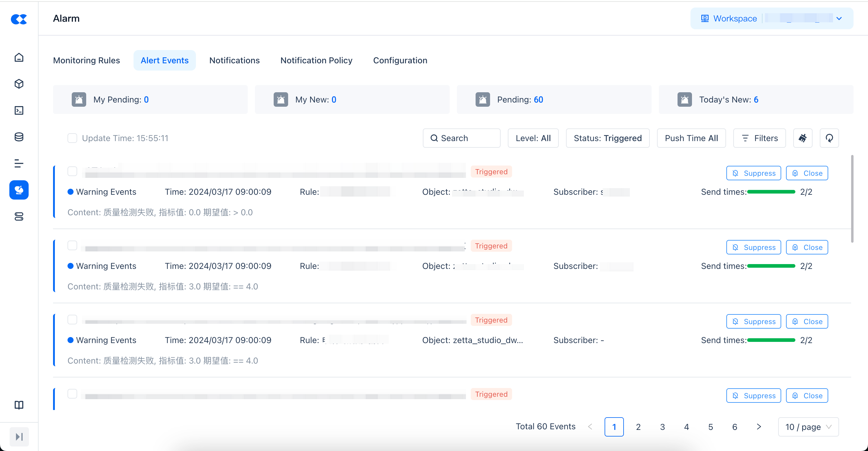Click the server stack sidebar icon

[19, 216]
